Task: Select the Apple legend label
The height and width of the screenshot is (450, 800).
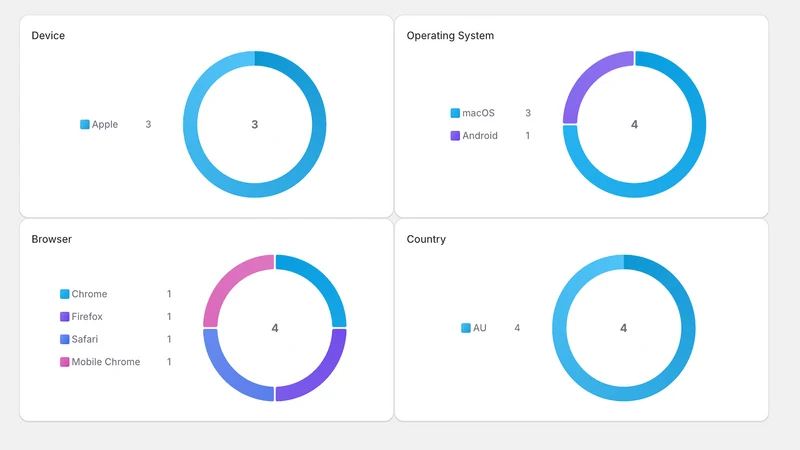Action: pyautogui.click(x=105, y=124)
